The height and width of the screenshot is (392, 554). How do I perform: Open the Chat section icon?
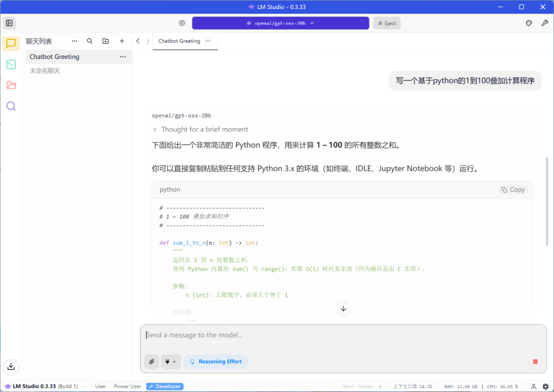[11, 44]
